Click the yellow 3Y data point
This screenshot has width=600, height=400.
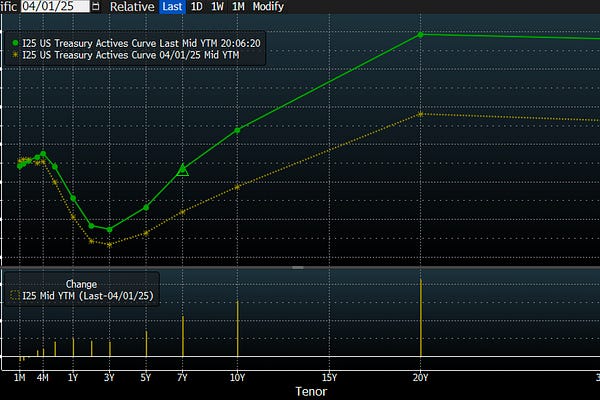pos(110,245)
